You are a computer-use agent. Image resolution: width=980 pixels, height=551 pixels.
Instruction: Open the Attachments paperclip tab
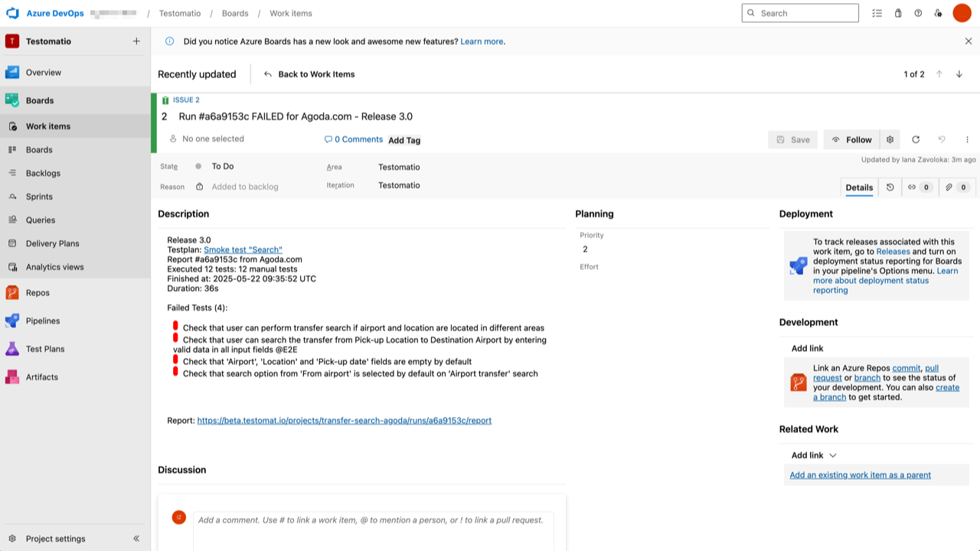point(956,187)
